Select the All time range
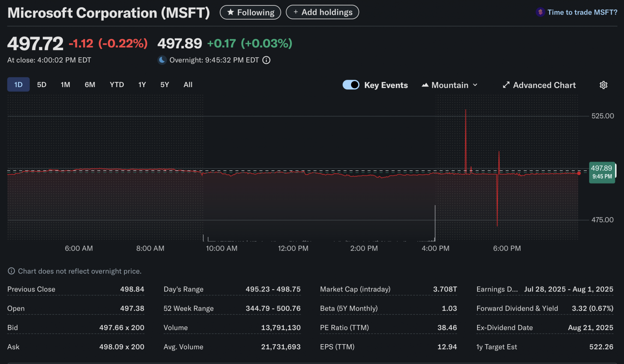This screenshot has height=364, width=624. [x=188, y=85]
